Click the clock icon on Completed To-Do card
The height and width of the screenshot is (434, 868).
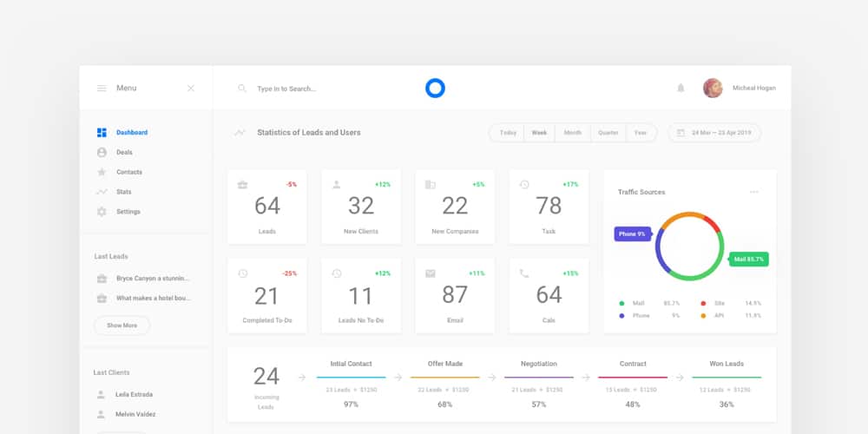point(242,273)
